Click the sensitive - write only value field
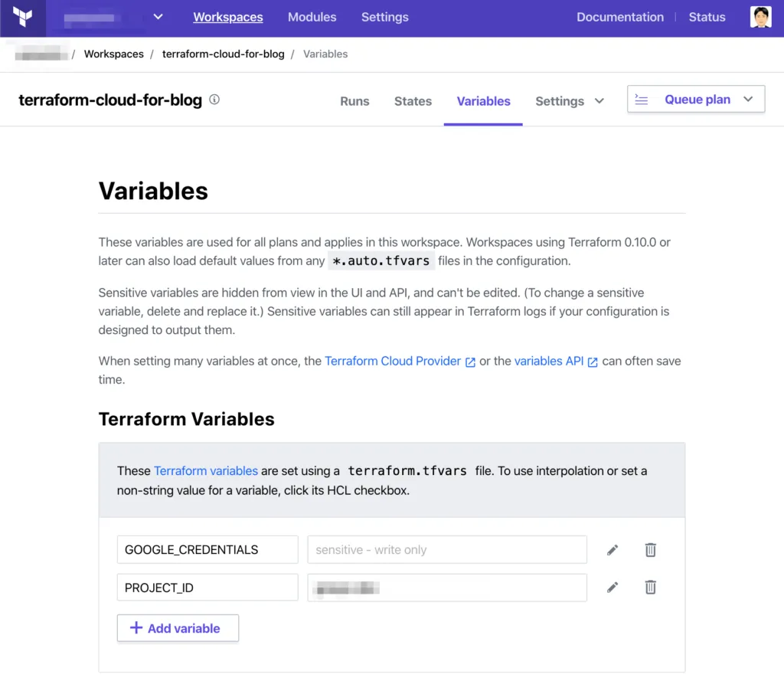The width and height of the screenshot is (784, 694). 447,550
